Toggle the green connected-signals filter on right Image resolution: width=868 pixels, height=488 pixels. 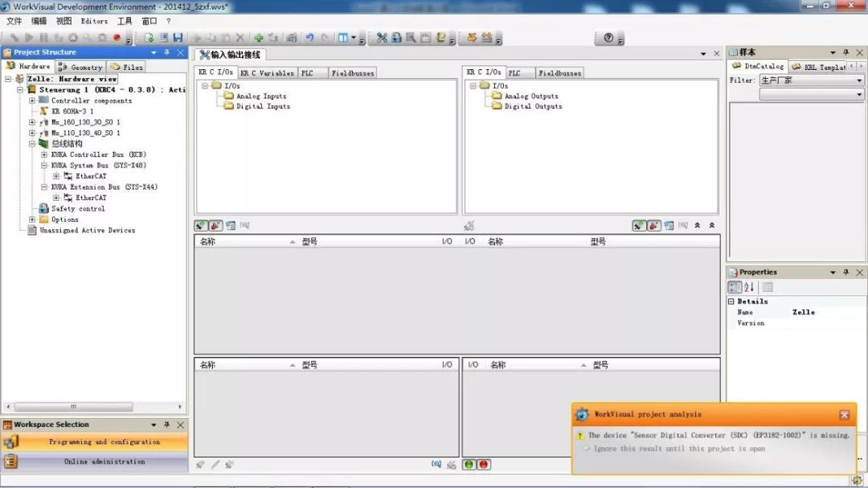(639, 226)
